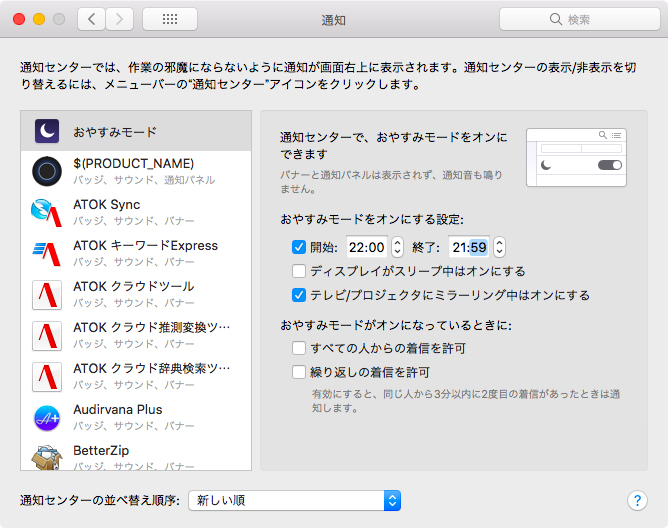
Task: Click the 21:59 end time field
Action: click(469, 247)
